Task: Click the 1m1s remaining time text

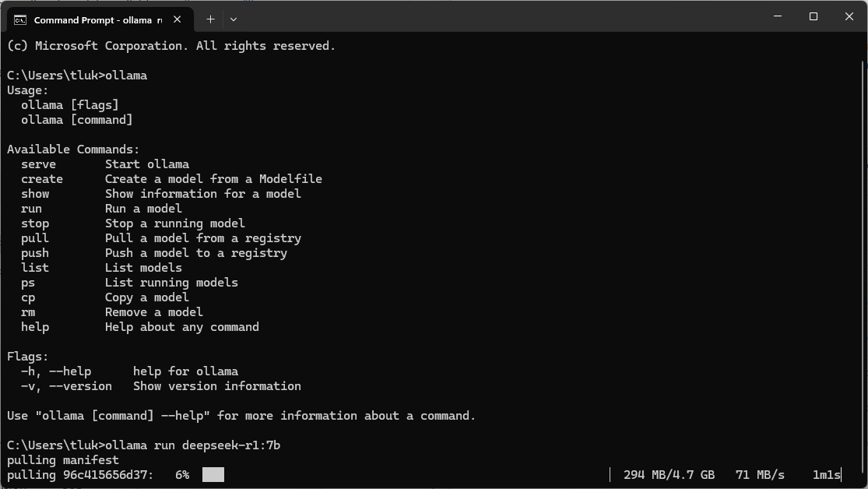Action: point(826,475)
